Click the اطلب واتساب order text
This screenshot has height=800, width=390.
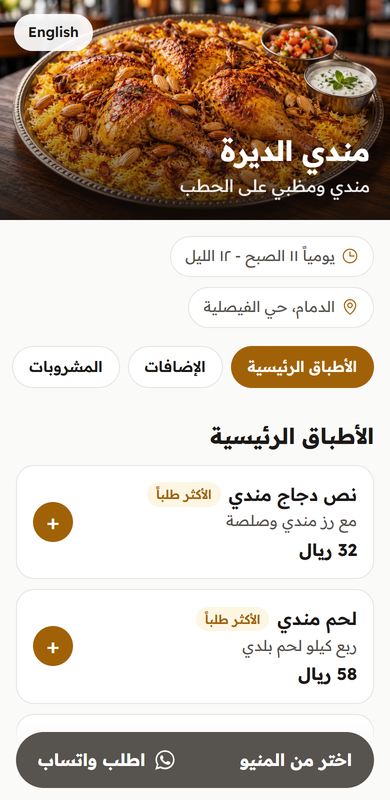(91, 760)
